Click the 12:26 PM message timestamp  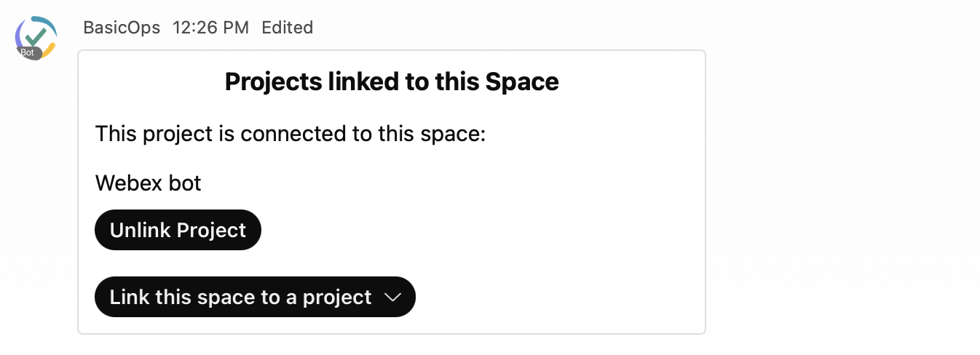tap(210, 28)
